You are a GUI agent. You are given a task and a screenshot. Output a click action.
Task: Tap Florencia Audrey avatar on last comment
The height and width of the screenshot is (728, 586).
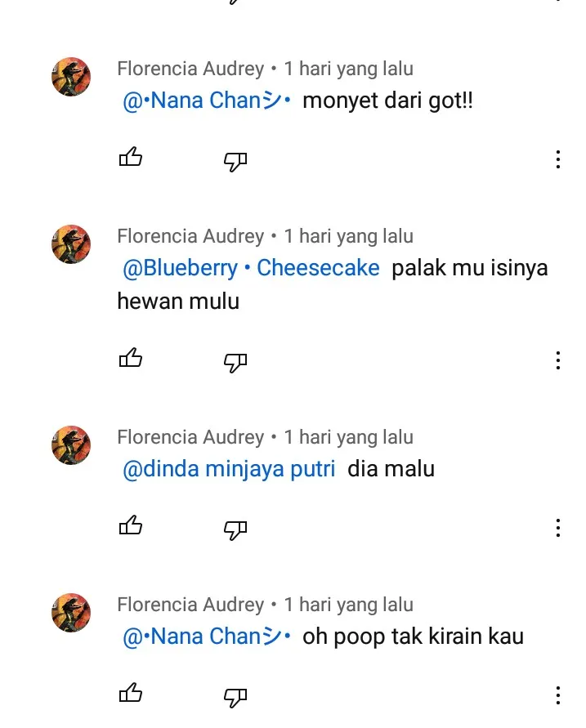coord(71,613)
